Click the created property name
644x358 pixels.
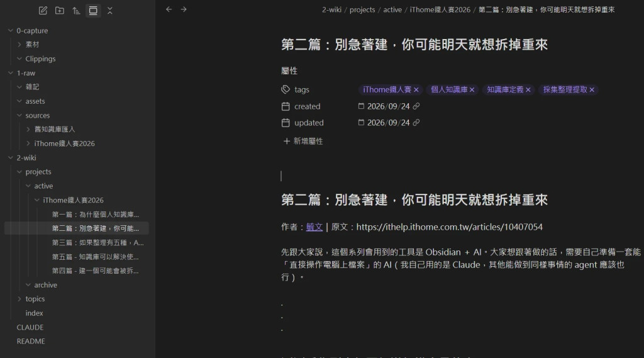307,106
